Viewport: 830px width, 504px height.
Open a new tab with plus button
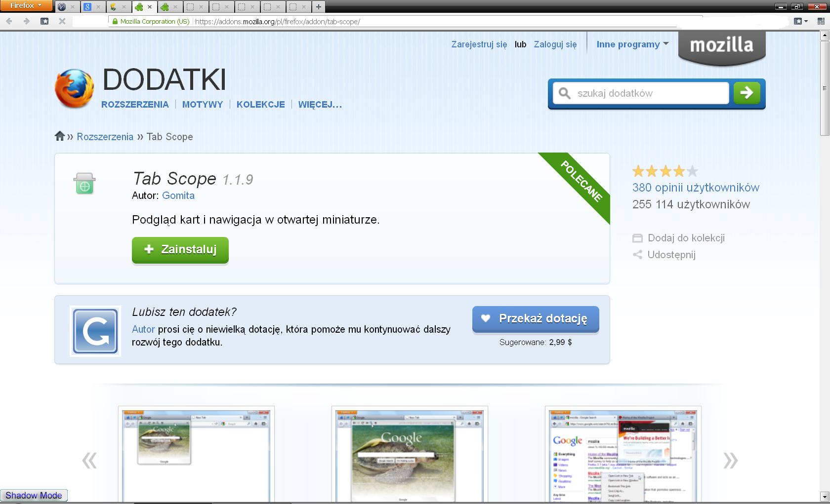point(319,7)
